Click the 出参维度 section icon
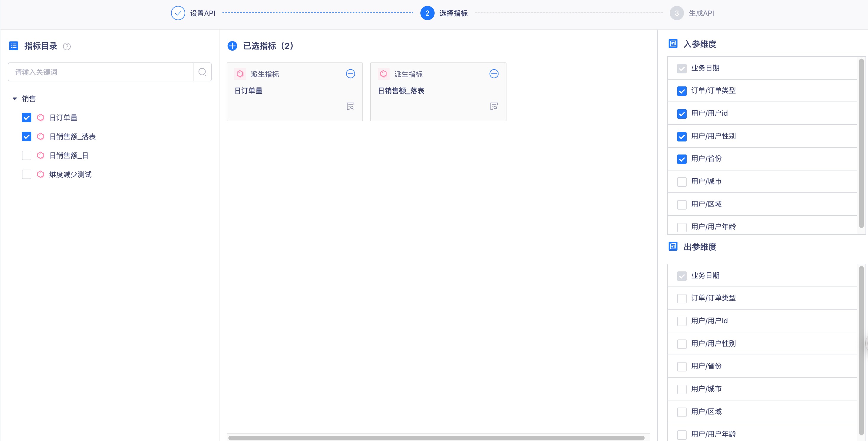This screenshot has height=441, width=868. pos(673,247)
